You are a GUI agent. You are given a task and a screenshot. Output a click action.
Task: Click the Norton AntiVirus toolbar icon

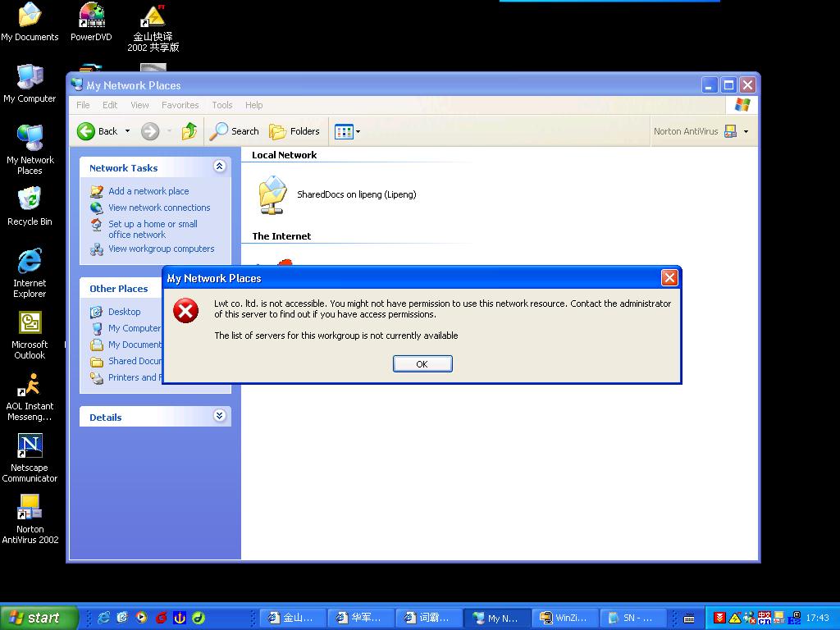click(730, 131)
